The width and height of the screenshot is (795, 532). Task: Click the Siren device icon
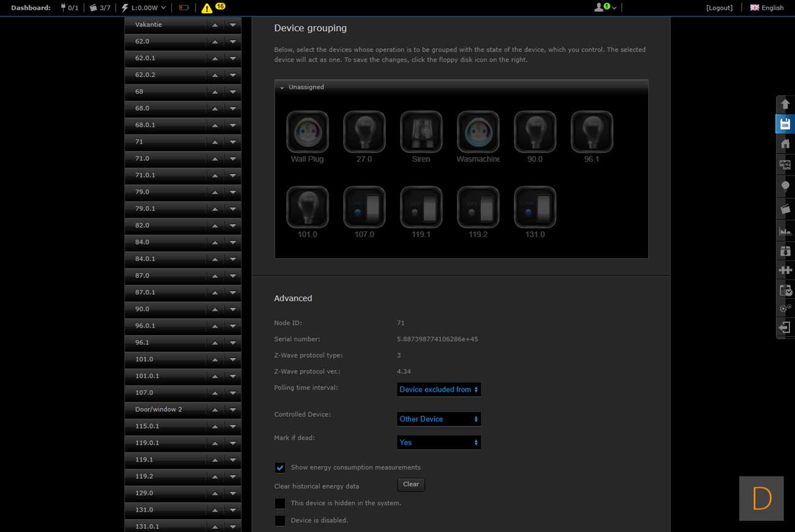point(421,132)
